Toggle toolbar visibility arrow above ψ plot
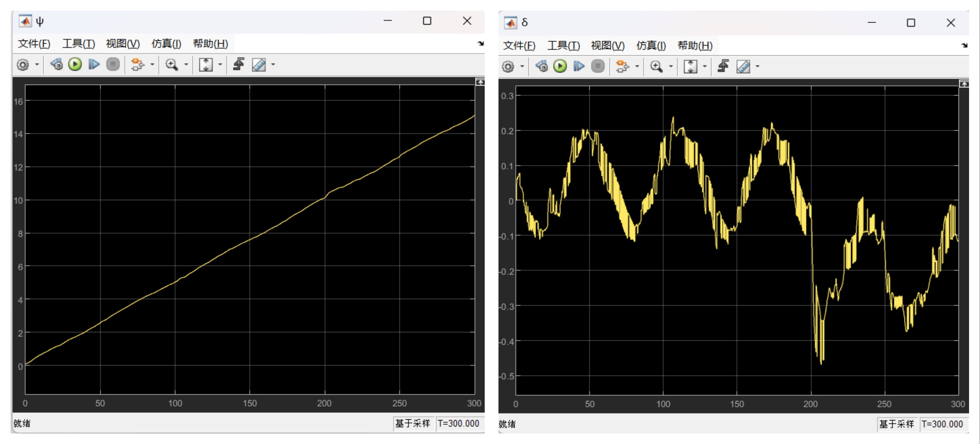980x444 pixels. (x=480, y=82)
